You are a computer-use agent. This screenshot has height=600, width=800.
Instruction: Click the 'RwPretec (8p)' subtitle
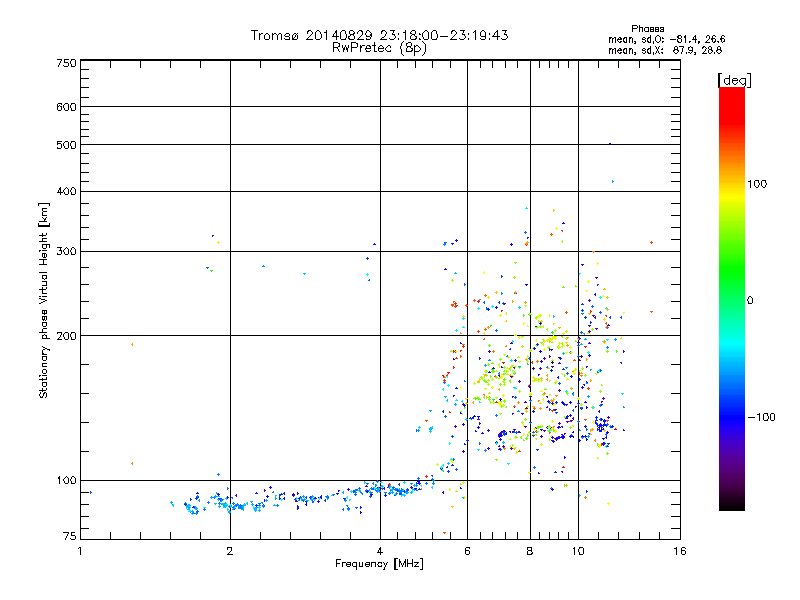click(x=379, y=48)
